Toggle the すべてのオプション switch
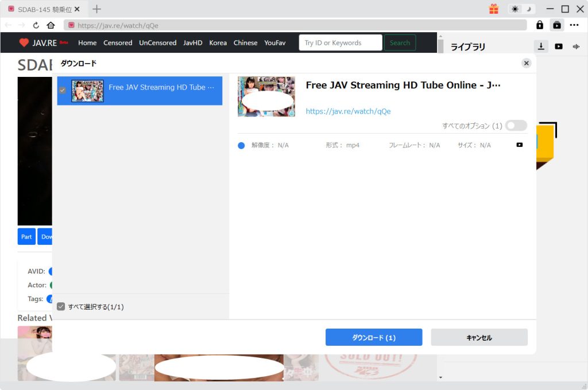The height and width of the screenshot is (390, 588). [516, 126]
